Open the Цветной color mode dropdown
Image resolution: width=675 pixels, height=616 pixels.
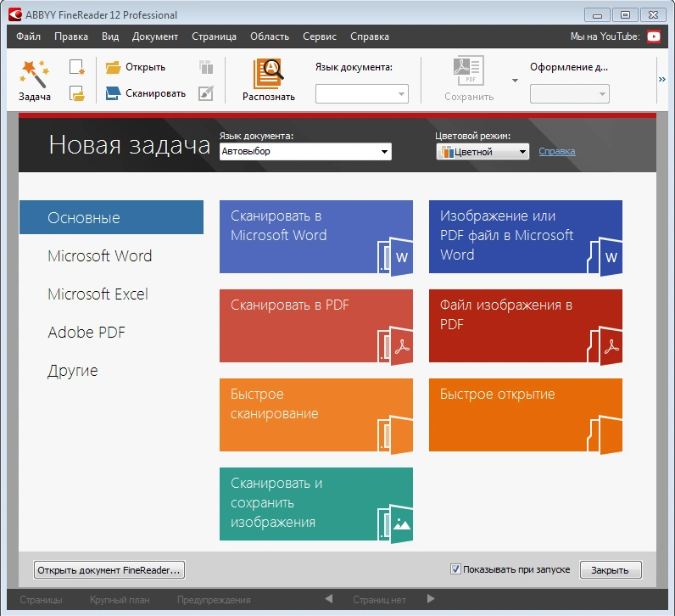coord(483,152)
